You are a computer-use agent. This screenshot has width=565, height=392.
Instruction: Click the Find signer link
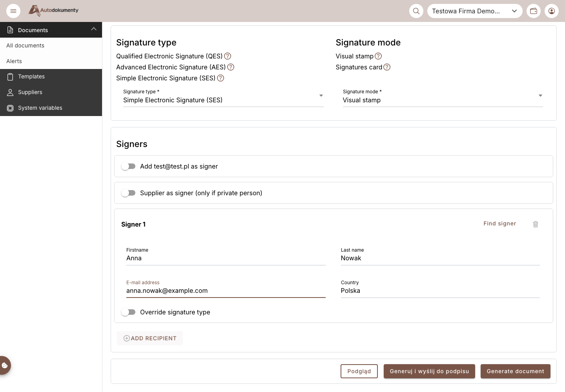click(500, 223)
